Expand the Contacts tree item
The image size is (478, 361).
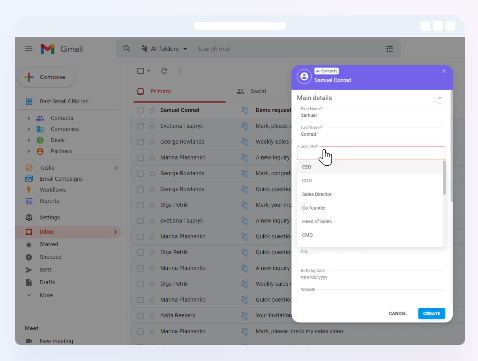coord(29,118)
